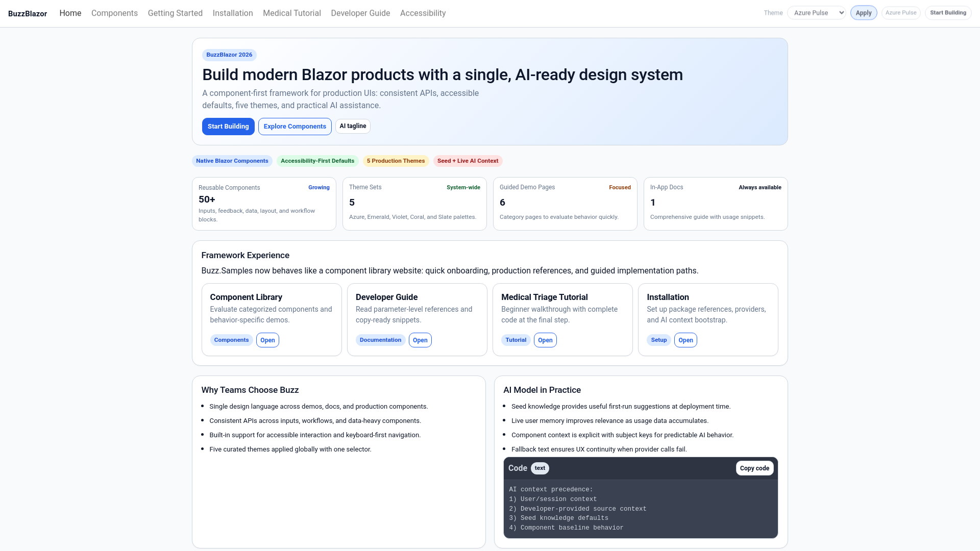
Task: Click 'Live user memory improves relevance' bullet
Action: coord(610,421)
